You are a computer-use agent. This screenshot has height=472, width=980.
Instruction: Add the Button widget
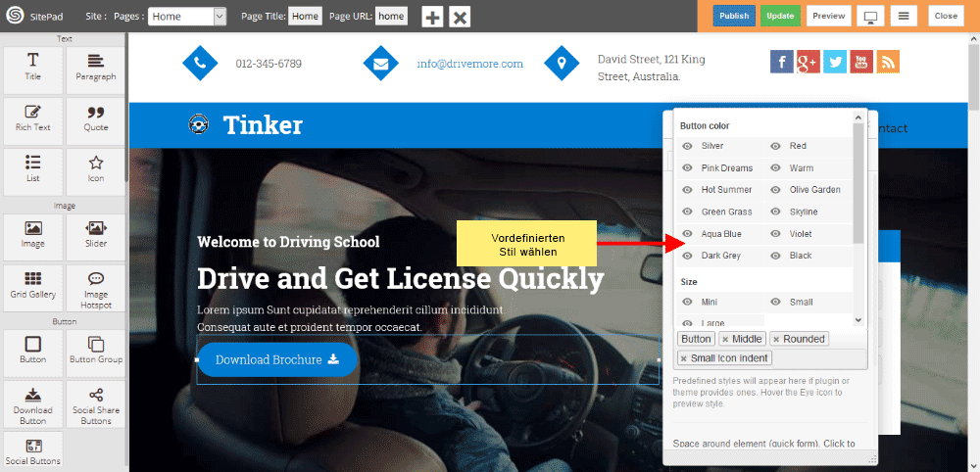pos(33,354)
